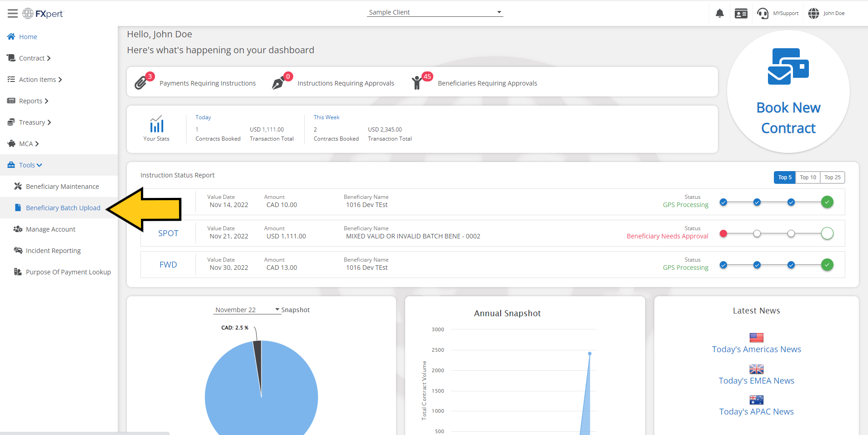Click Purpose Of Payment Lookup icon
868x435 pixels.
click(18, 272)
